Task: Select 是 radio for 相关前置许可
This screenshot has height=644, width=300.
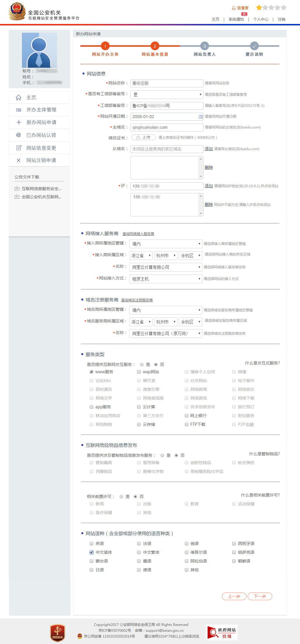Action: 121,497
